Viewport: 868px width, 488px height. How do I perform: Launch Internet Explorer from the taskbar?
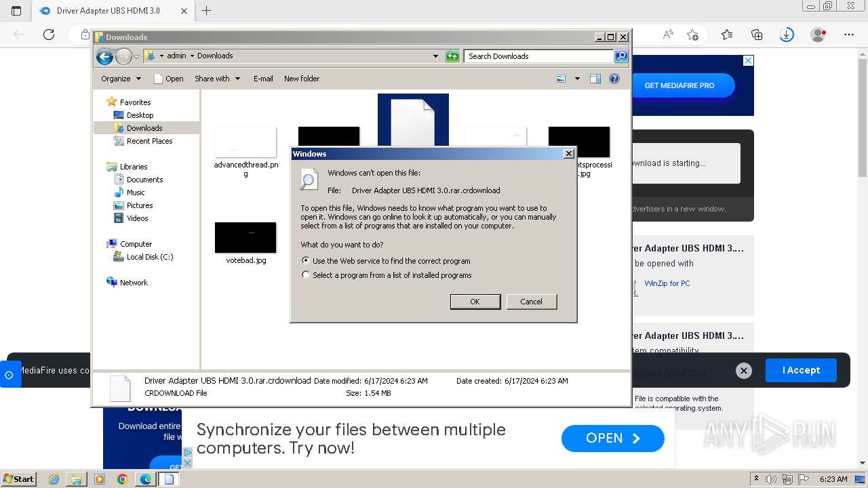[x=54, y=479]
